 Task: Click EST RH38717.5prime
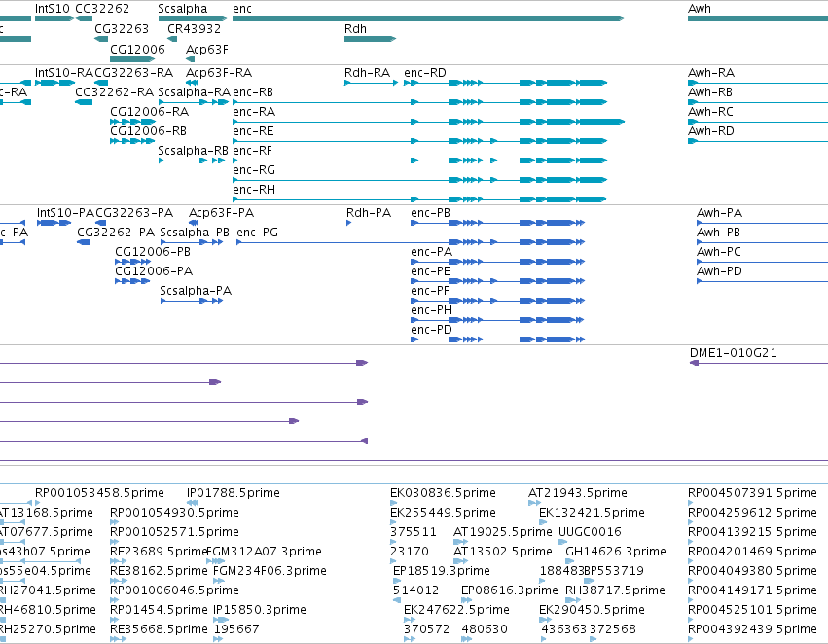tap(615, 590)
